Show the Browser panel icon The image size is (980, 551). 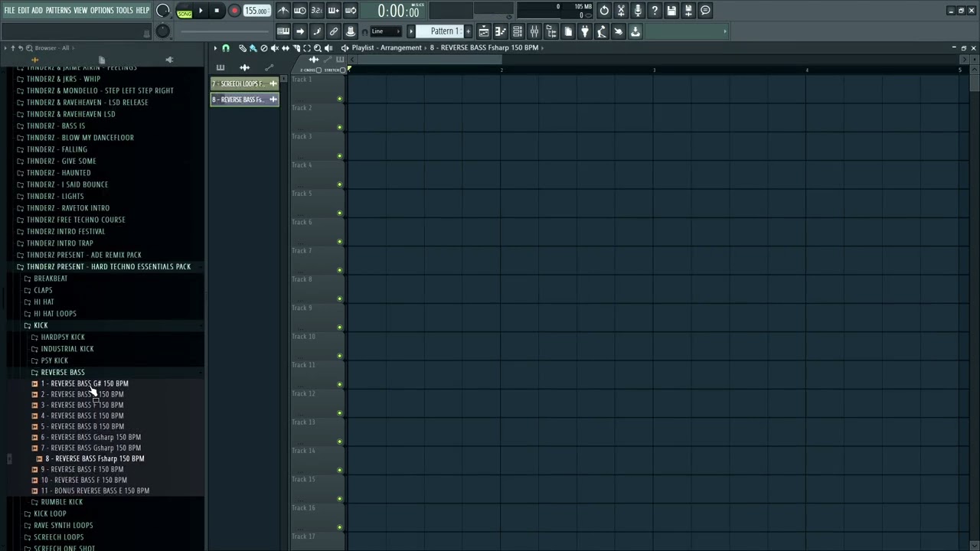click(x=551, y=31)
